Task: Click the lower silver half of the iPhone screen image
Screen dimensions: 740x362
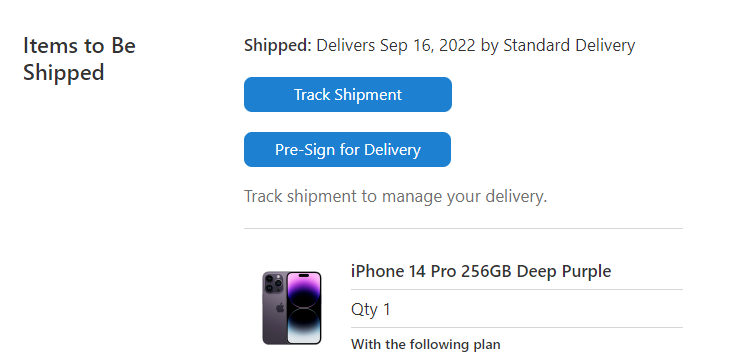Action: [x=304, y=326]
